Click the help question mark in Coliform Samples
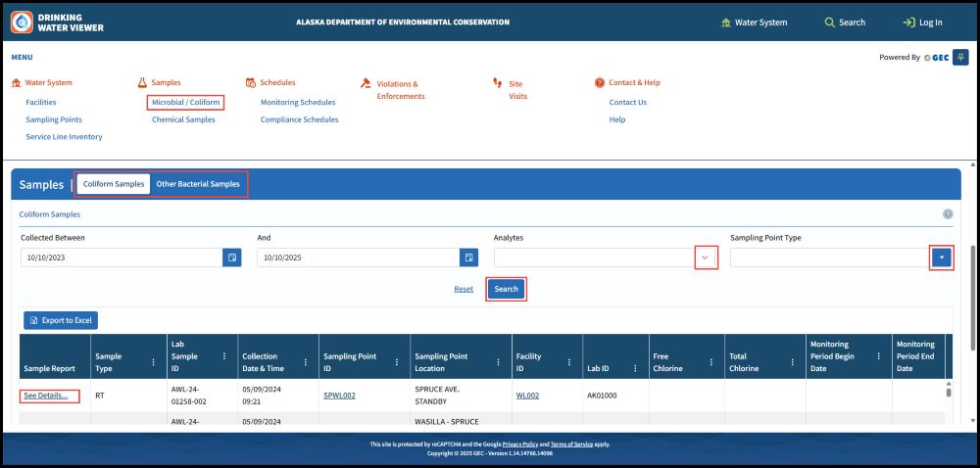The height and width of the screenshot is (468, 980). [x=948, y=214]
